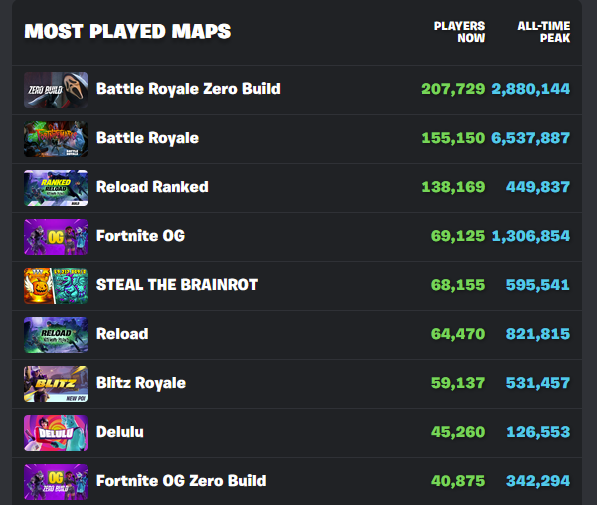Open the Delulu thumbnail image
Screen dimensions: 597x505
tap(56, 433)
